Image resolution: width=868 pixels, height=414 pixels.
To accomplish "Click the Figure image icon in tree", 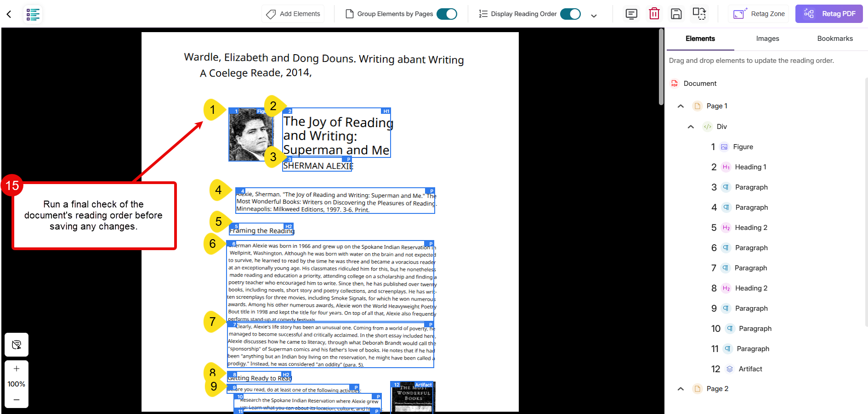I will click(724, 147).
